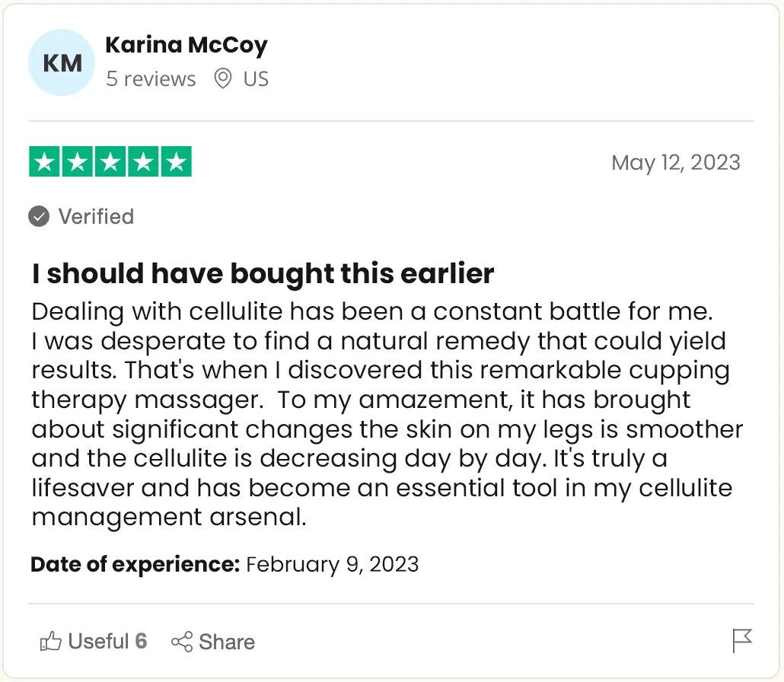Click the fourth green rating star

point(143,162)
